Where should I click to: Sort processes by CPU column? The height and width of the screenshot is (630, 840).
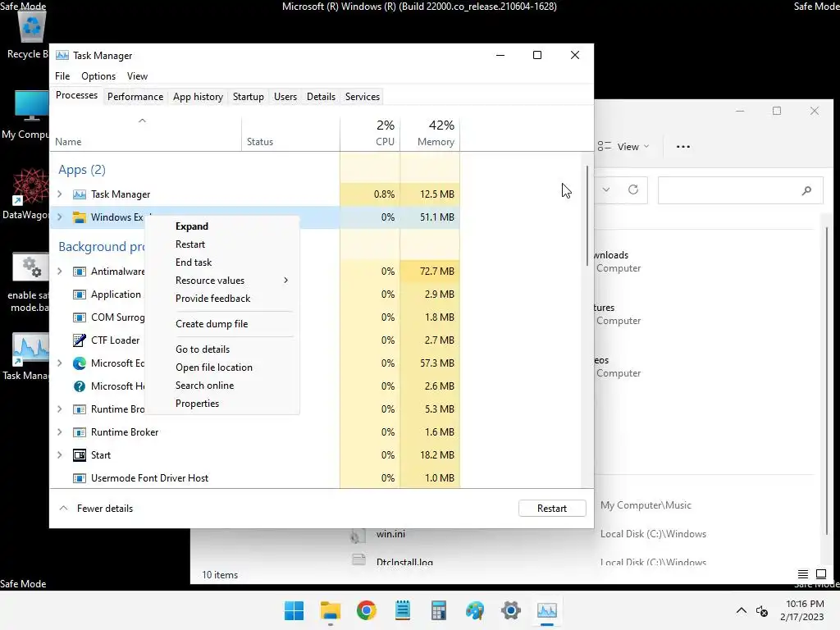pos(370,133)
